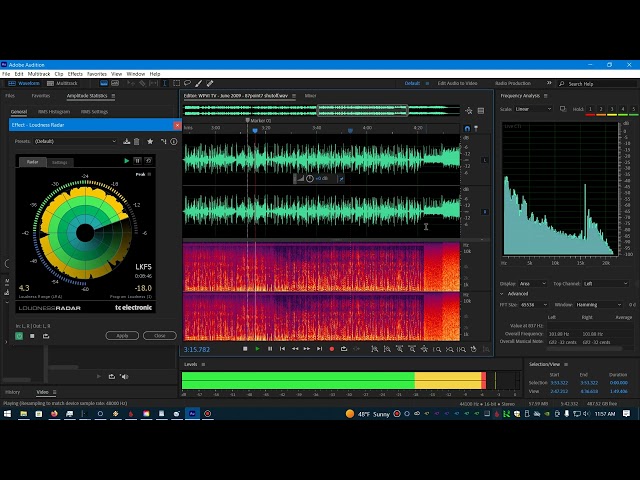Image resolution: width=640 pixels, height=480 pixels.
Task: Select the Spot Healing Brush tool
Action: pyautogui.click(x=210, y=83)
